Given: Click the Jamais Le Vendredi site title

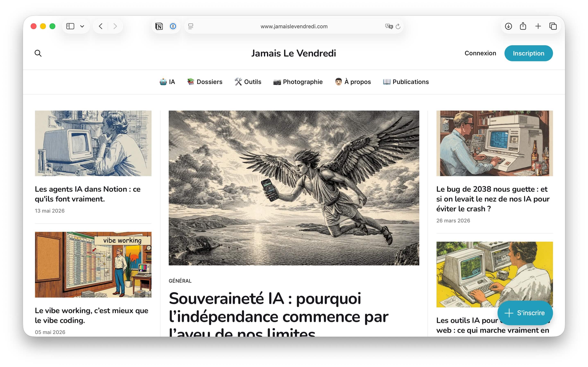Looking at the screenshot, I should coord(294,53).
